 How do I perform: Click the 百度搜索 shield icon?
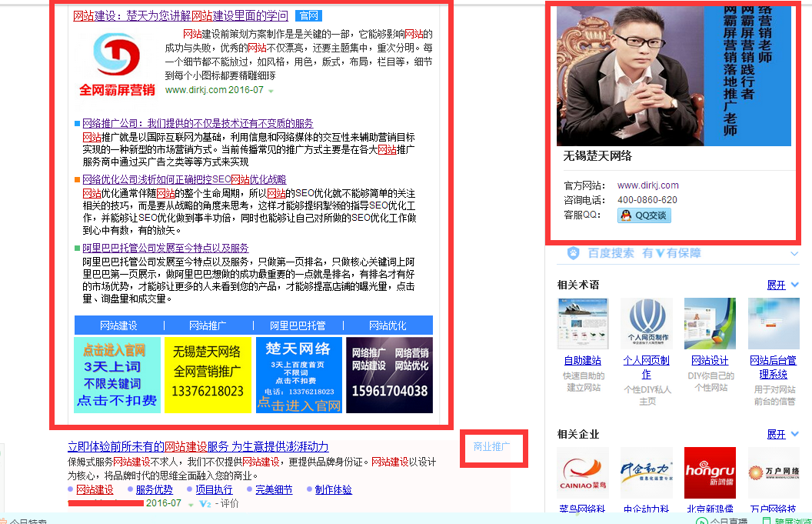tap(574, 253)
